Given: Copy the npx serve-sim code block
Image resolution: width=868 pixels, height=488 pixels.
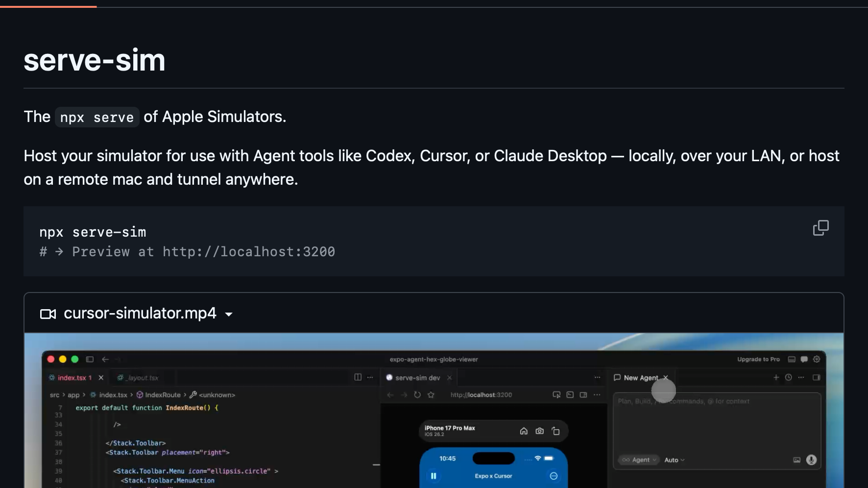Looking at the screenshot, I should (x=821, y=228).
